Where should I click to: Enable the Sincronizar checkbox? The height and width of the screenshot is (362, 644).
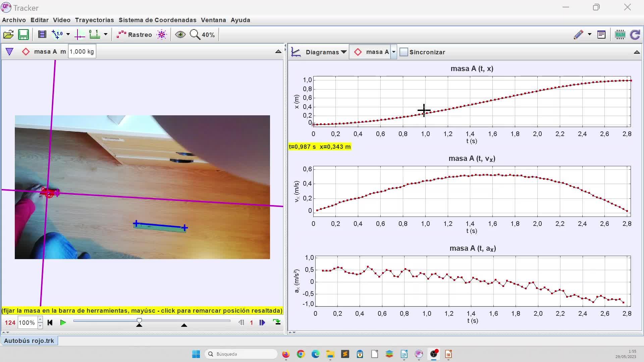click(x=404, y=52)
